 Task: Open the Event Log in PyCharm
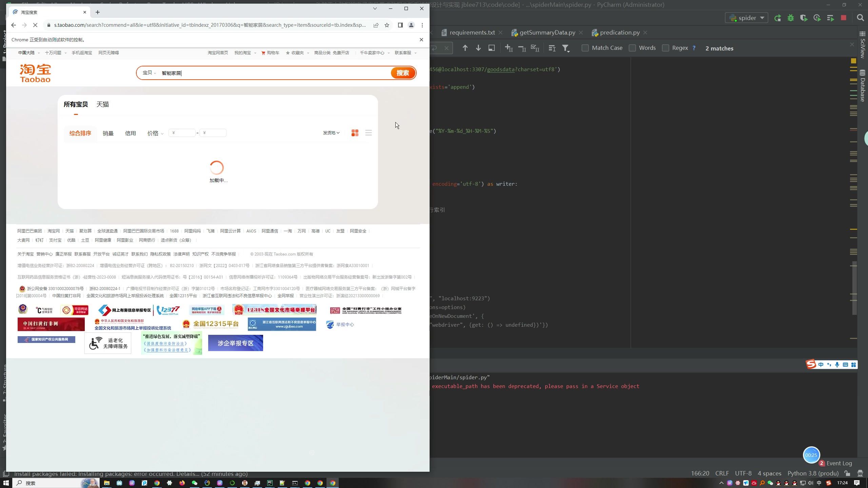tap(835, 463)
